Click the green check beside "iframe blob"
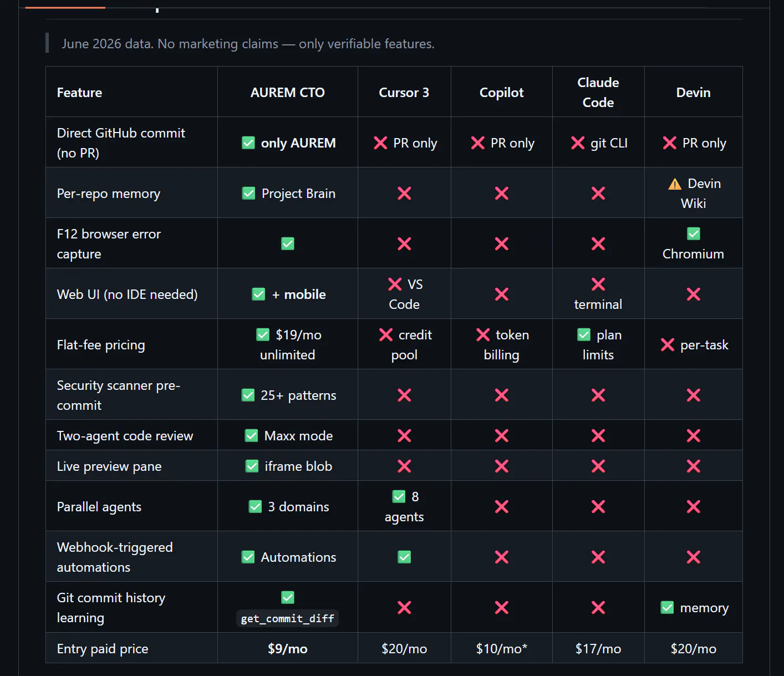This screenshot has height=676, width=784. [x=252, y=466]
